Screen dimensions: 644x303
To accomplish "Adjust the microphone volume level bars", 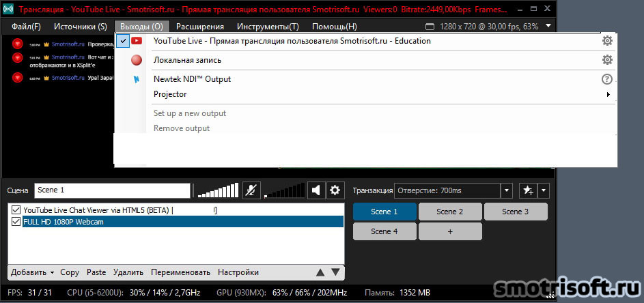I will coord(218,190).
